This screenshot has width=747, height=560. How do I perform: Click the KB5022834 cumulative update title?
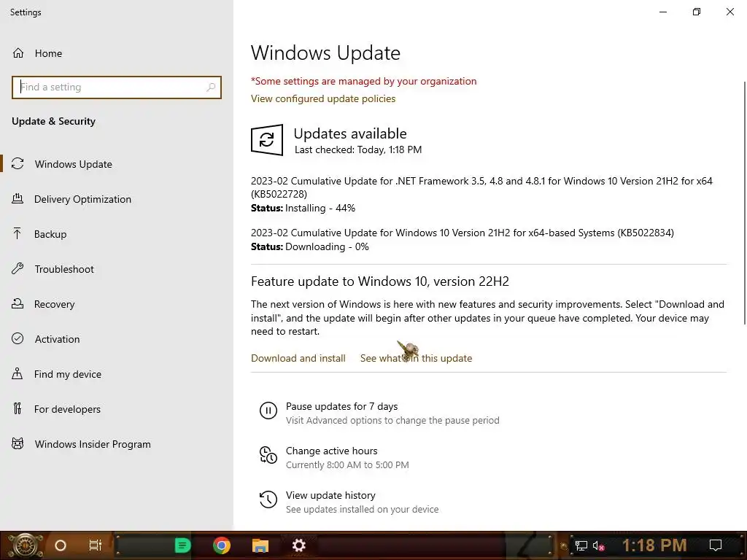click(x=462, y=233)
